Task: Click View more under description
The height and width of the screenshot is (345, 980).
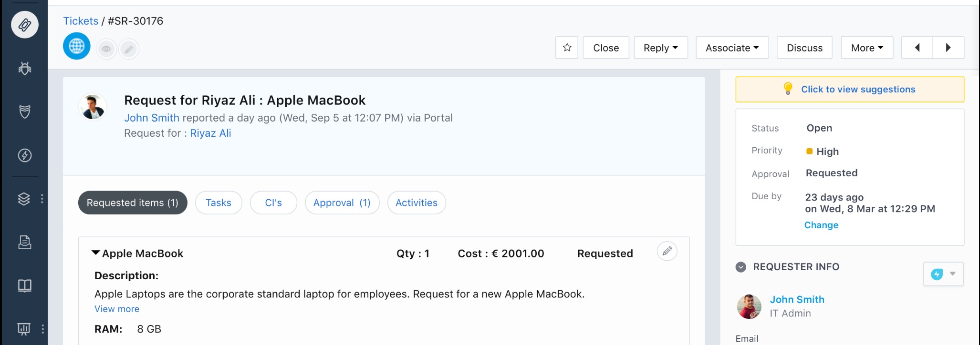Action: coord(117,309)
